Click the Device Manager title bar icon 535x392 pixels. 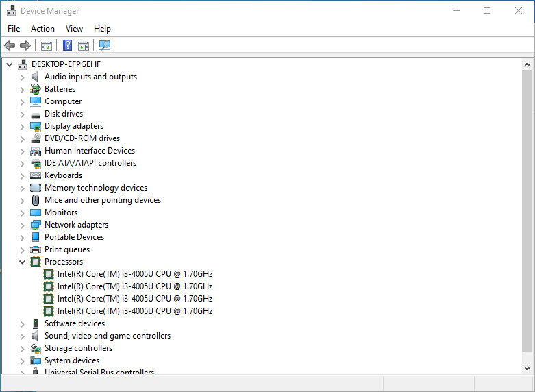[11, 10]
